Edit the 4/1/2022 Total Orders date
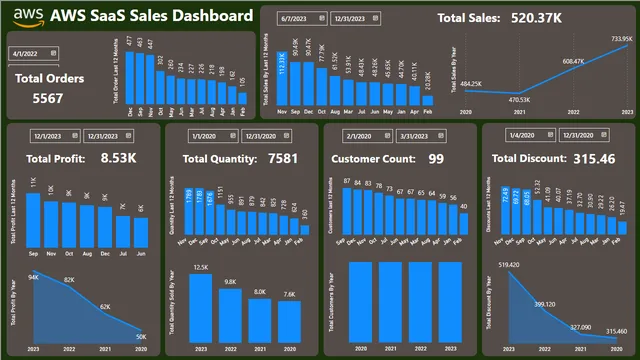 click(25, 54)
